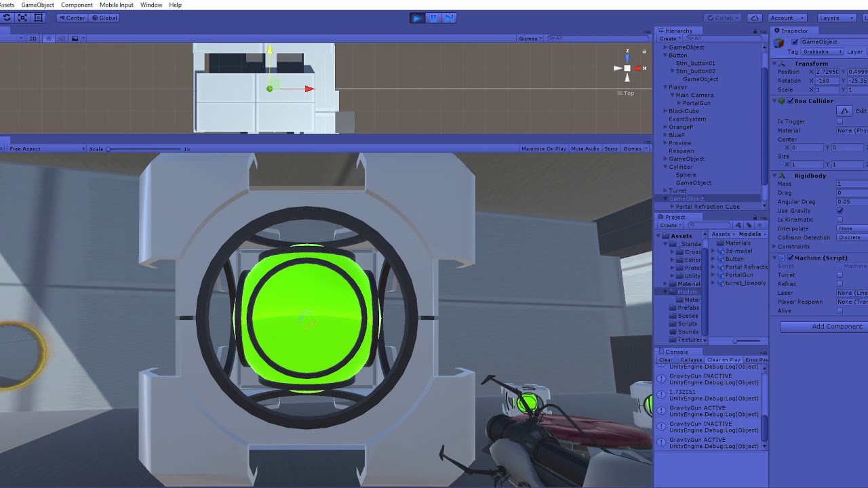Viewport: 868px width, 488px height.
Task: Click the Rigidbody component icon
Action: point(781,176)
